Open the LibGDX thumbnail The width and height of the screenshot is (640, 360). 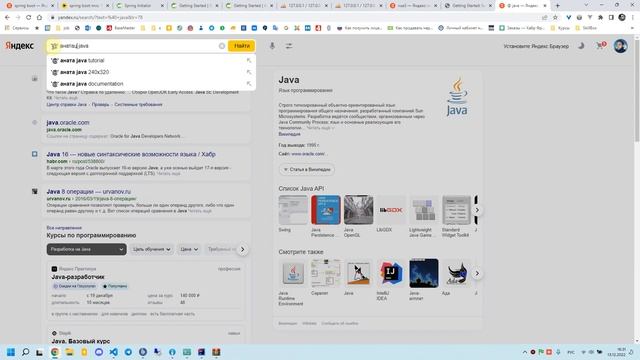pos(391,210)
